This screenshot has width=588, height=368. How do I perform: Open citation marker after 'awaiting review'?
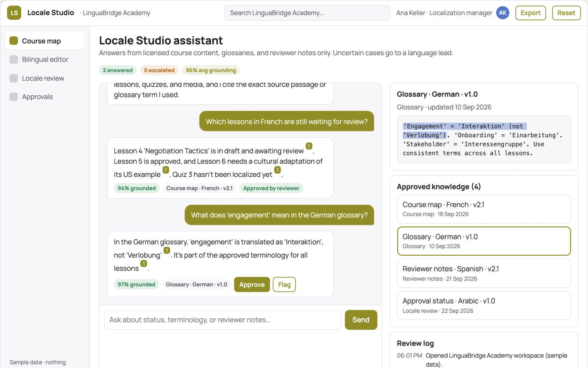tap(309, 146)
